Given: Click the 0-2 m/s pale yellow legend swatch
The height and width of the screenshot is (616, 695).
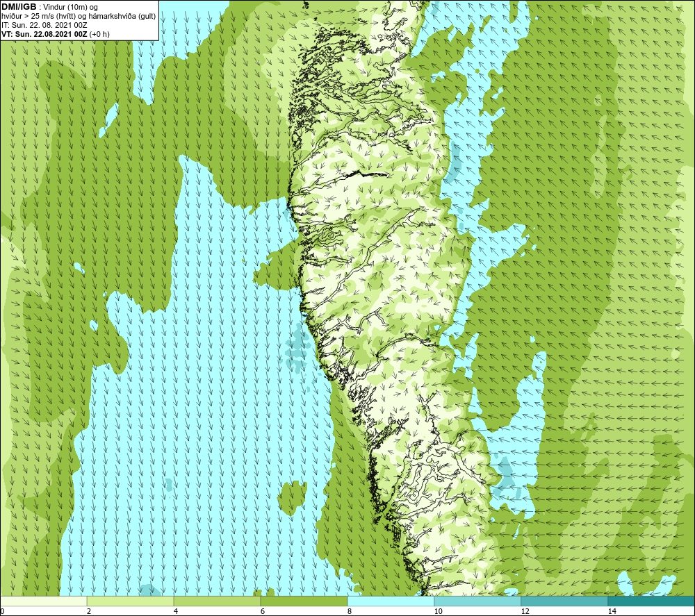Looking at the screenshot, I should point(43,601).
